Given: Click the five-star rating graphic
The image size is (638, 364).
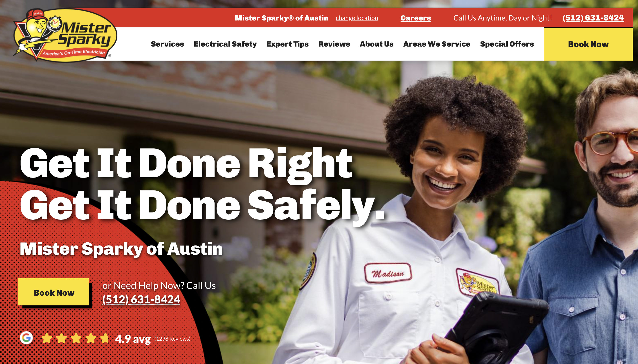Looking at the screenshot, I should [x=75, y=338].
